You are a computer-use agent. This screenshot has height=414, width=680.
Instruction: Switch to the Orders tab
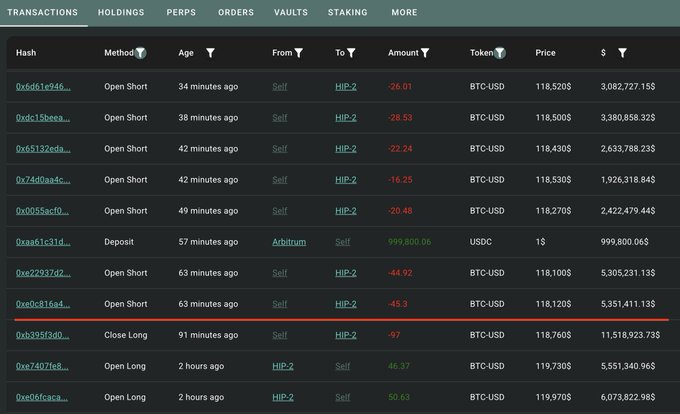click(236, 13)
